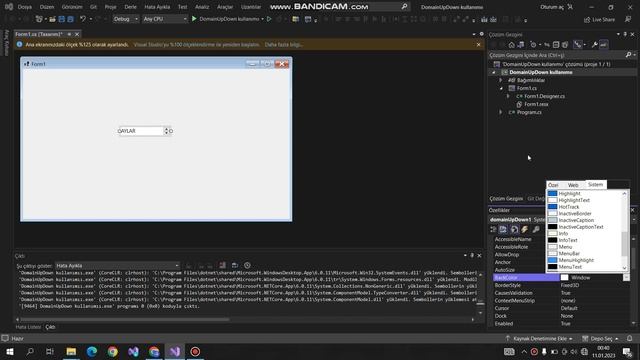640x360 pixels.
Task: Click Preview Selected Items icon in Solution Explorer
Action: (603, 45)
